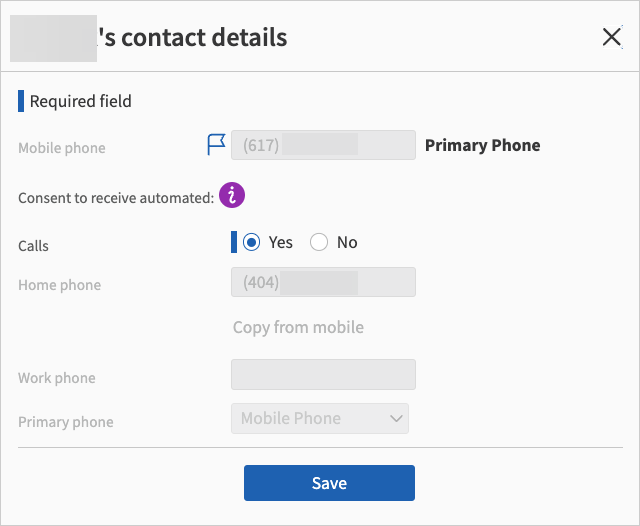Click the Primary phone dropdown label
Screen dimensions: 640x526
(x=65, y=422)
